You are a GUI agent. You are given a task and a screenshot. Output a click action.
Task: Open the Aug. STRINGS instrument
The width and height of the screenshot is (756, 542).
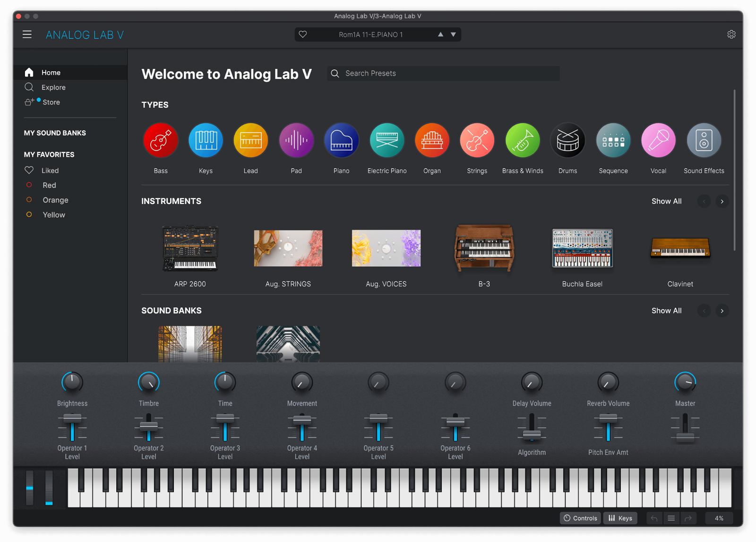[288, 248]
